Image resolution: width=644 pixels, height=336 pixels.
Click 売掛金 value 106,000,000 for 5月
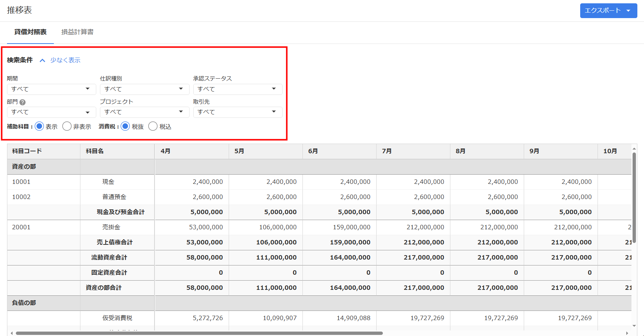coord(278,227)
